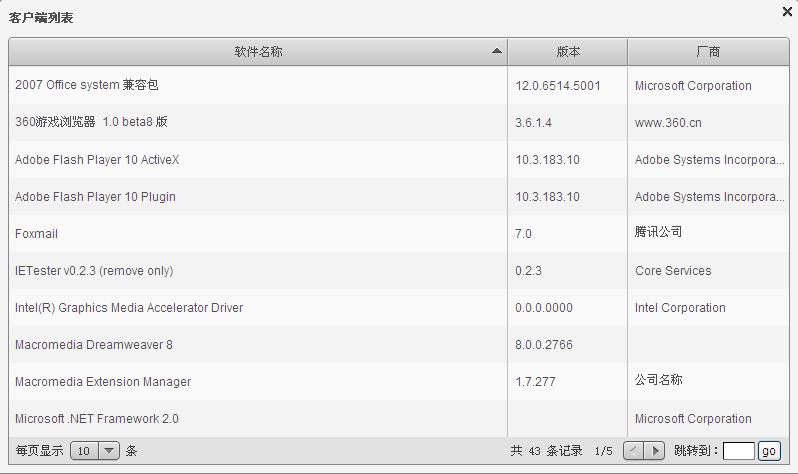The width and height of the screenshot is (798, 474).
Task: Select Adobe Flash Player 10 Plugin row
Action: [399, 197]
